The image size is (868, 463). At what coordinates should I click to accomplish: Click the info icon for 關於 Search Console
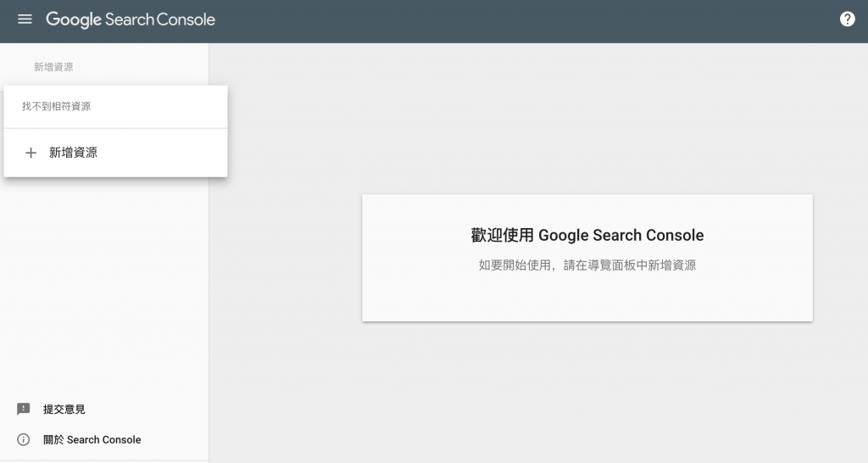[x=23, y=440]
